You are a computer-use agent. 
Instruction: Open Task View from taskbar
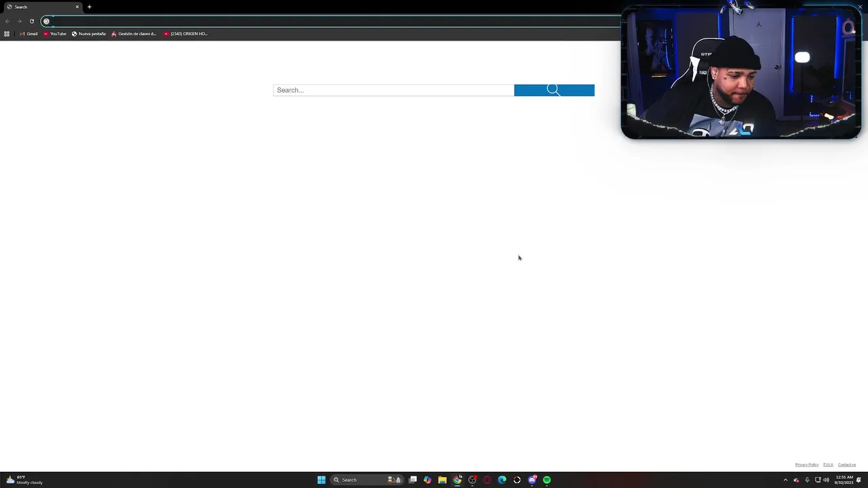click(412, 480)
